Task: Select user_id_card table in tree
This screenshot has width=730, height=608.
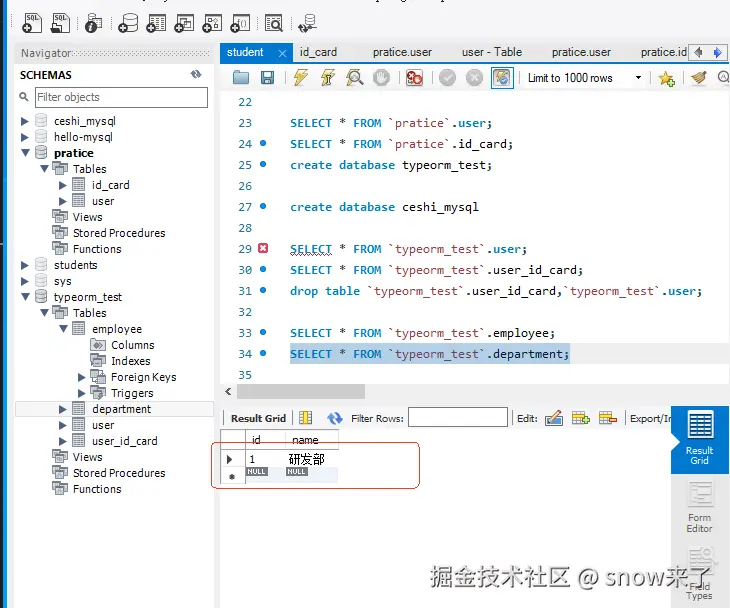Action: point(124,441)
